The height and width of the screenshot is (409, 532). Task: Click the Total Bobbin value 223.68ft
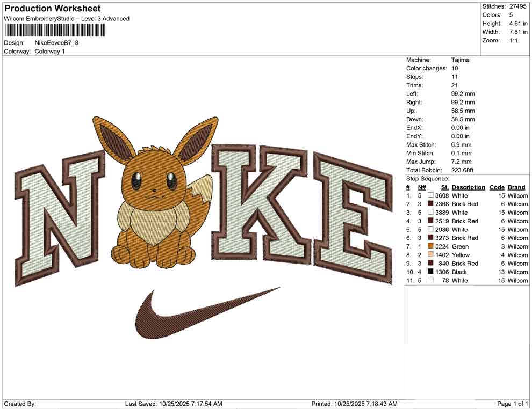(462, 170)
